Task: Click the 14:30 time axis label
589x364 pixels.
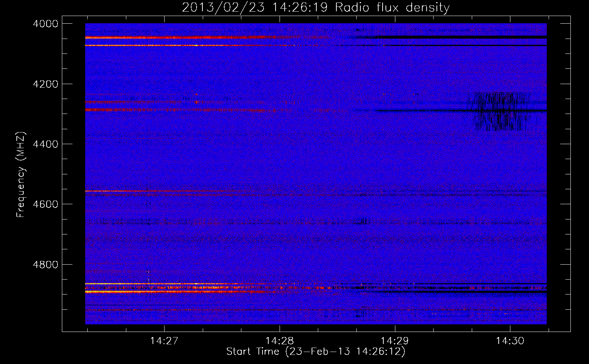Action: (x=510, y=341)
